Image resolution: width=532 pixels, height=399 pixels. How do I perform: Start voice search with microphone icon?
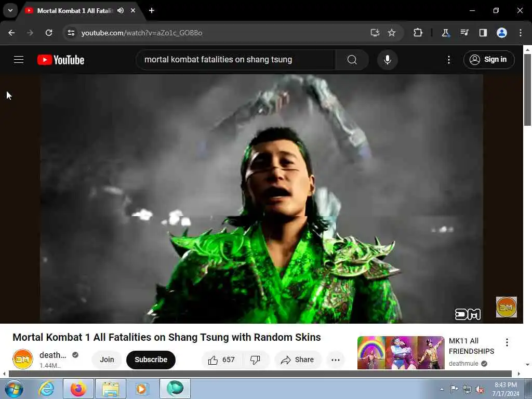(388, 60)
